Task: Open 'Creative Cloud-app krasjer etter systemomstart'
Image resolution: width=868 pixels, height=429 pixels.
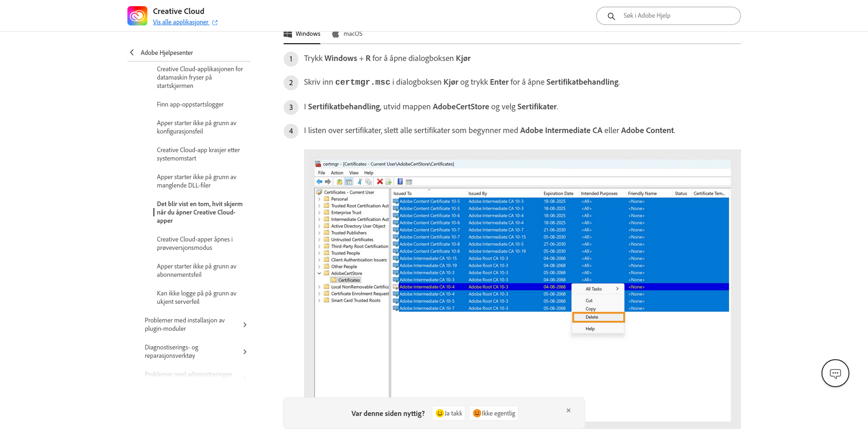Action: (199, 154)
